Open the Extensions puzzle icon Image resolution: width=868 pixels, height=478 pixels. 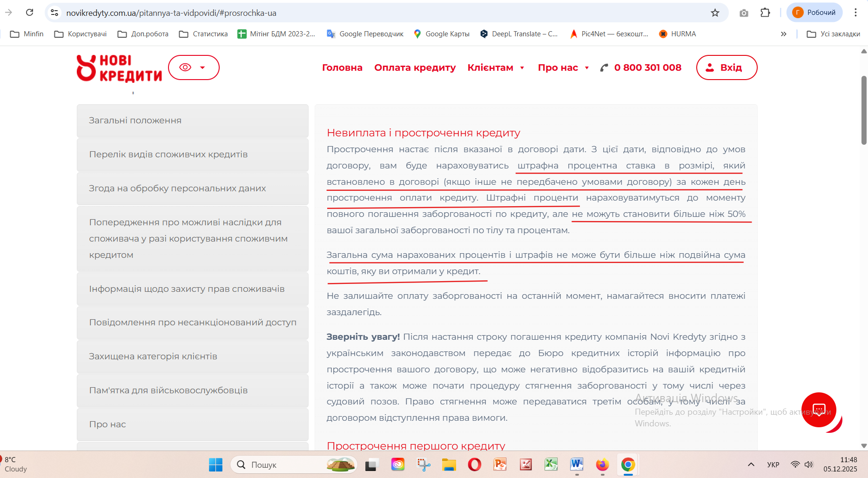pos(765,13)
